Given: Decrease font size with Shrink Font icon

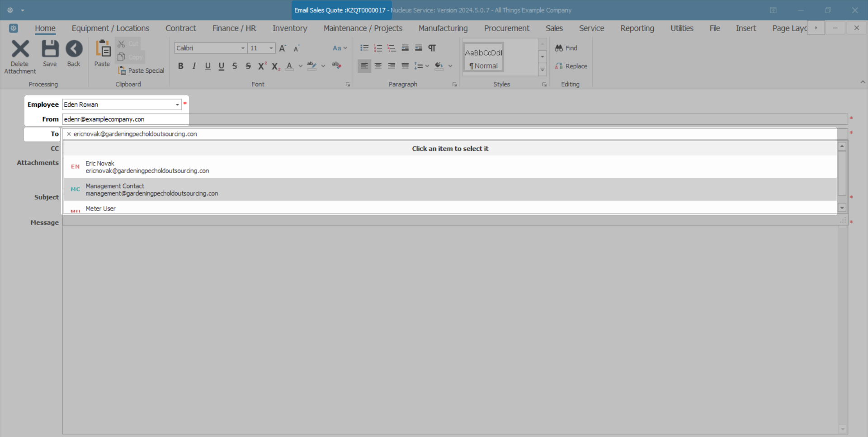Looking at the screenshot, I should coord(297,48).
